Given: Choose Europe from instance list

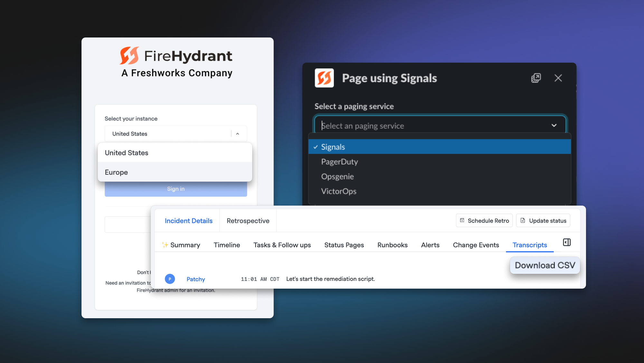Looking at the screenshot, I should tap(175, 172).
